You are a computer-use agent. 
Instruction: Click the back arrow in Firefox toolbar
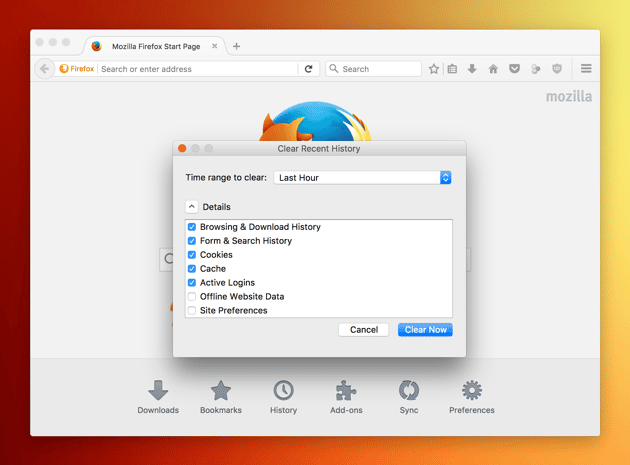44,69
